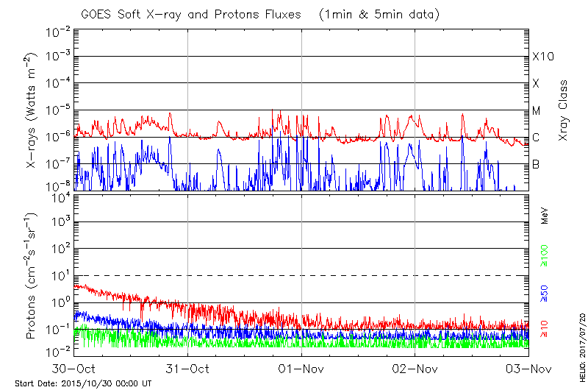Screen dimensions: 588x390
Task: Click the 30-Oct date tick label
Action: 73,368
